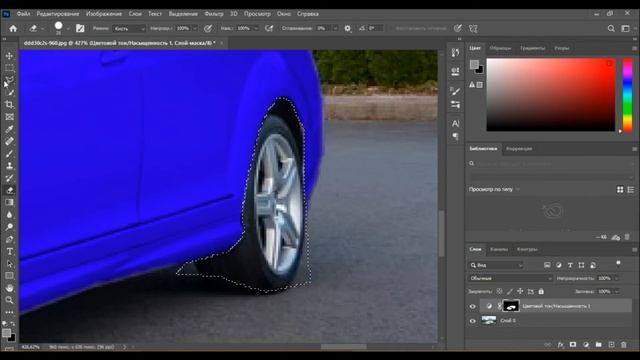Select the Clone Stamp tool
The image size is (640, 360).
[x=9, y=166]
